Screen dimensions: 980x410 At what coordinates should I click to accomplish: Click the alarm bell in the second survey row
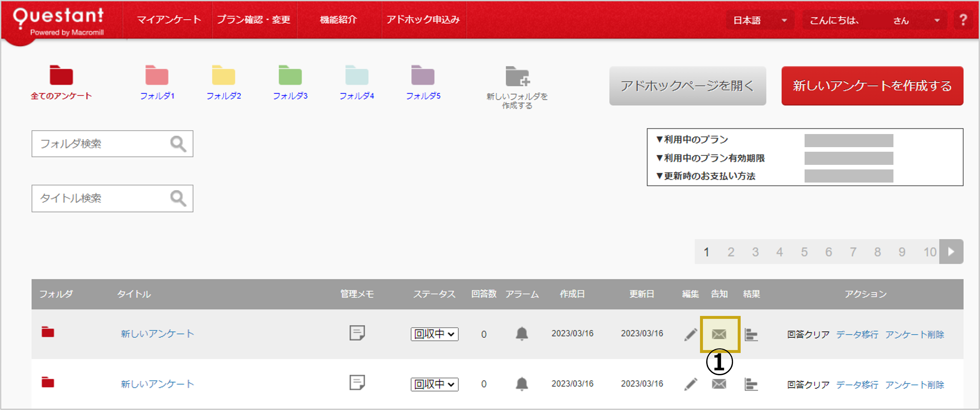pos(522,384)
